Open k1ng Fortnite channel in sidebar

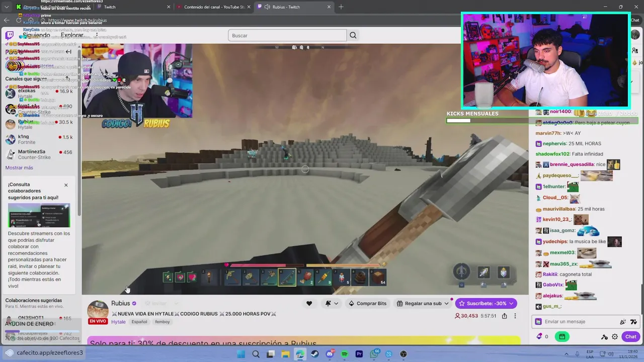pos(39,139)
